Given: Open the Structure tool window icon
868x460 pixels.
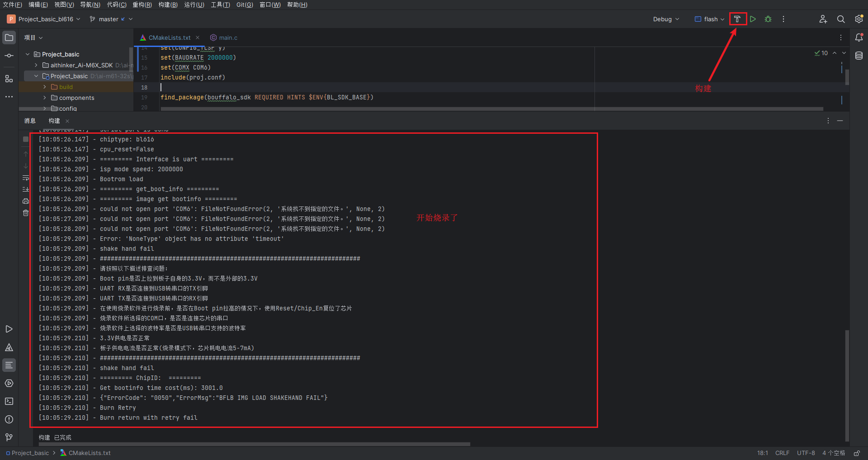Looking at the screenshot, I should (x=9, y=79).
